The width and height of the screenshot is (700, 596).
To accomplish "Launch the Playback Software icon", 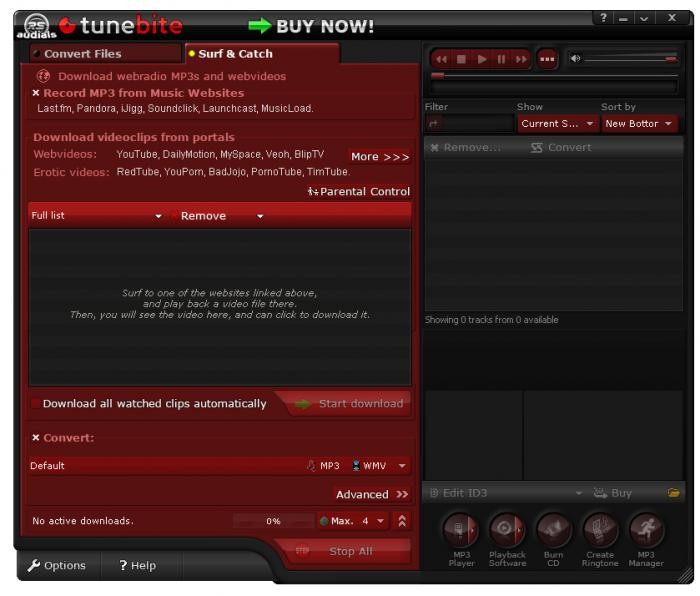I will point(507,529).
